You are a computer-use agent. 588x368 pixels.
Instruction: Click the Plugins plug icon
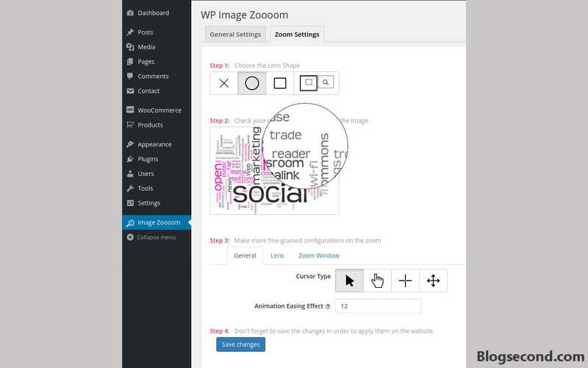click(130, 159)
